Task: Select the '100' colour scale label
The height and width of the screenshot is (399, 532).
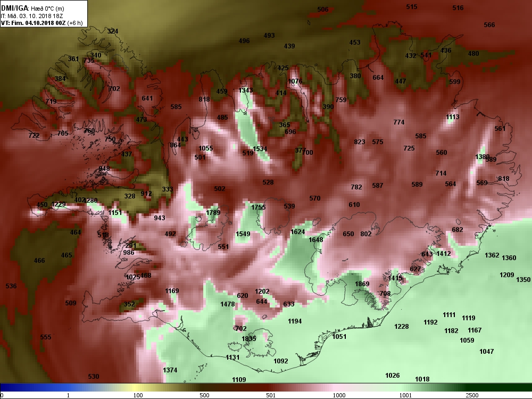Action: (138, 395)
